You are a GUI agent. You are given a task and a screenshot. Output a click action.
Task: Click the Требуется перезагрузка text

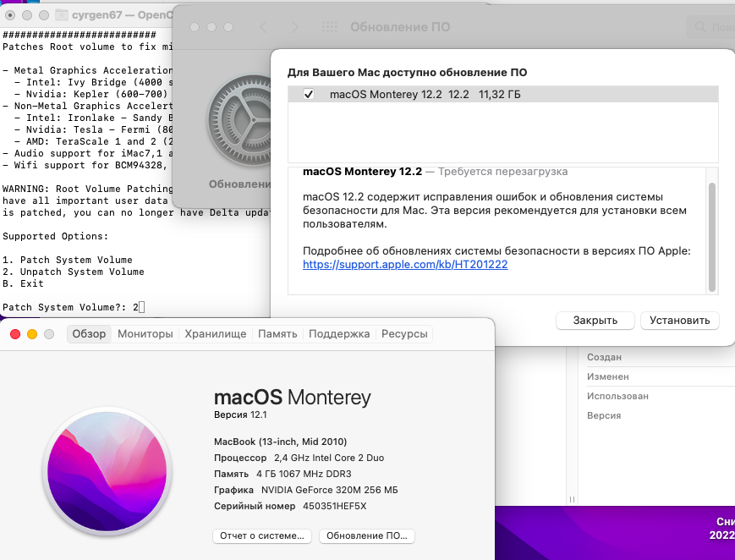pos(502,172)
